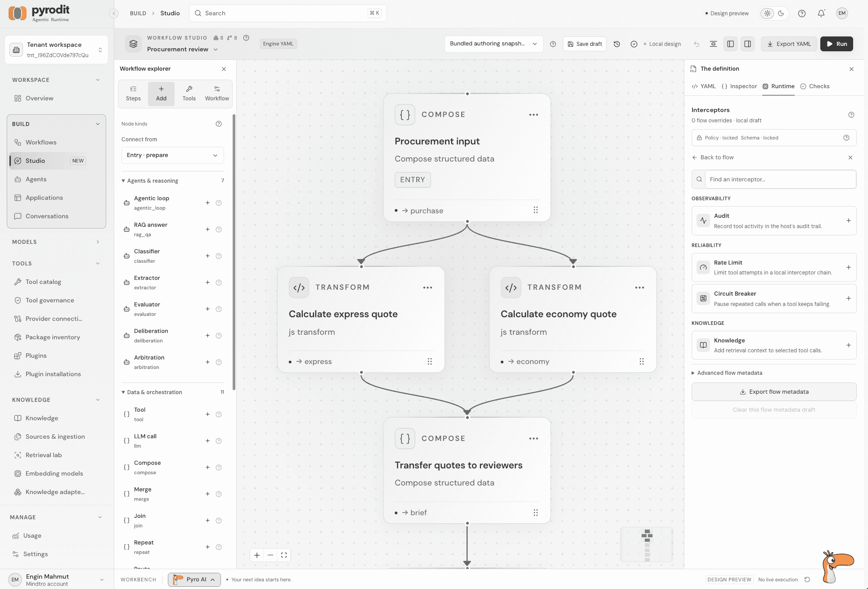Open version history clock icon
The width and height of the screenshot is (868, 589).
[617, 44]
